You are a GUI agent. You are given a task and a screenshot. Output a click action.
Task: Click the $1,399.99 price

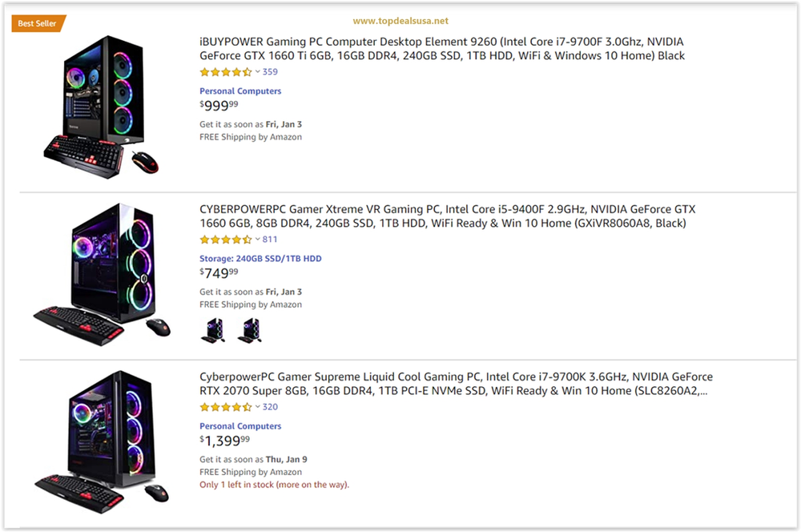pos(224,441)
